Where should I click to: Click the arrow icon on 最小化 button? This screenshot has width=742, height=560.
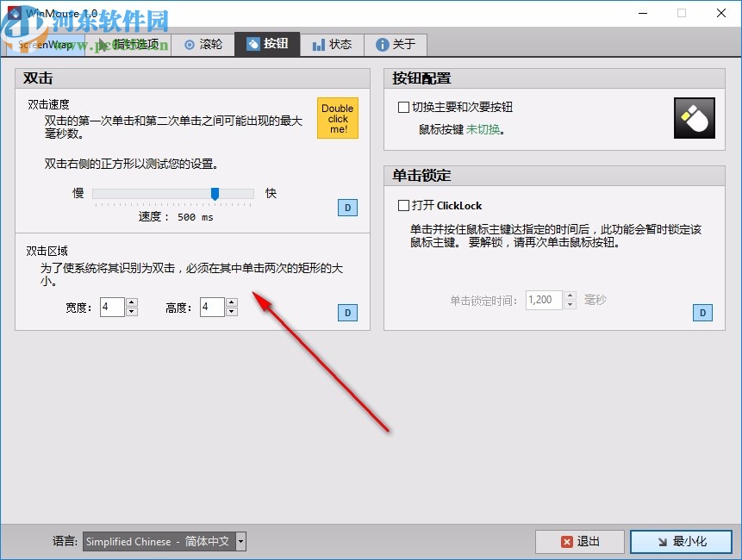[663, 542]
